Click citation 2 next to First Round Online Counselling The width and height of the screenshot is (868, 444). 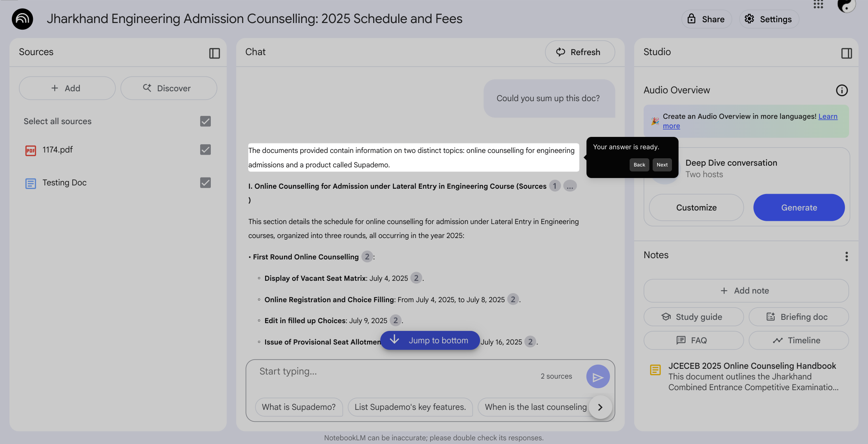click(x=367, y=257)
